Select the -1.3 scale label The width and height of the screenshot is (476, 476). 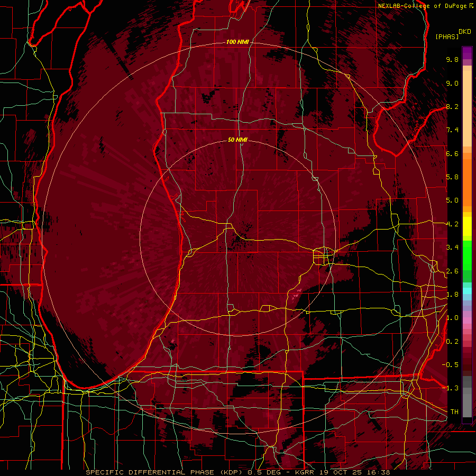[x=450, y=388]
